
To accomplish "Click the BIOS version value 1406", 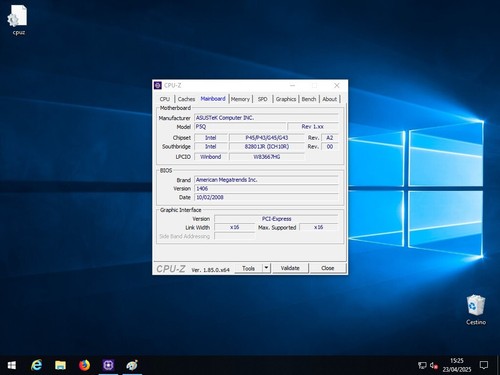I will 266,189.
